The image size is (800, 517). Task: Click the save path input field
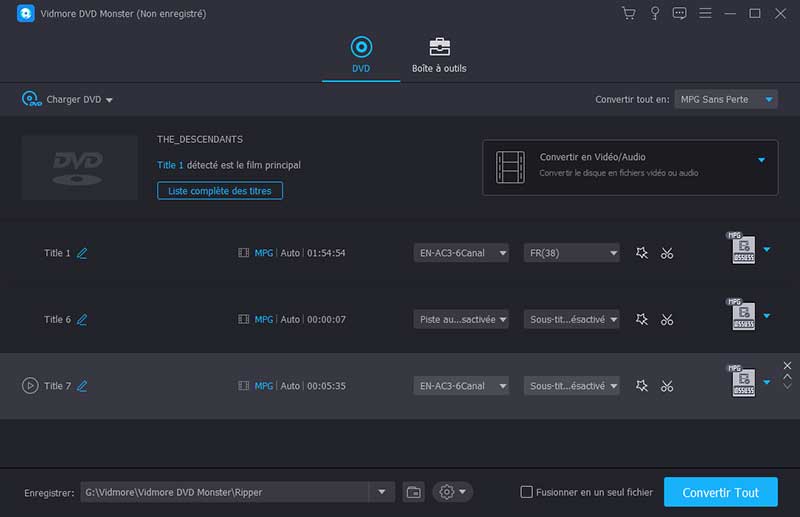pos(225,492)
